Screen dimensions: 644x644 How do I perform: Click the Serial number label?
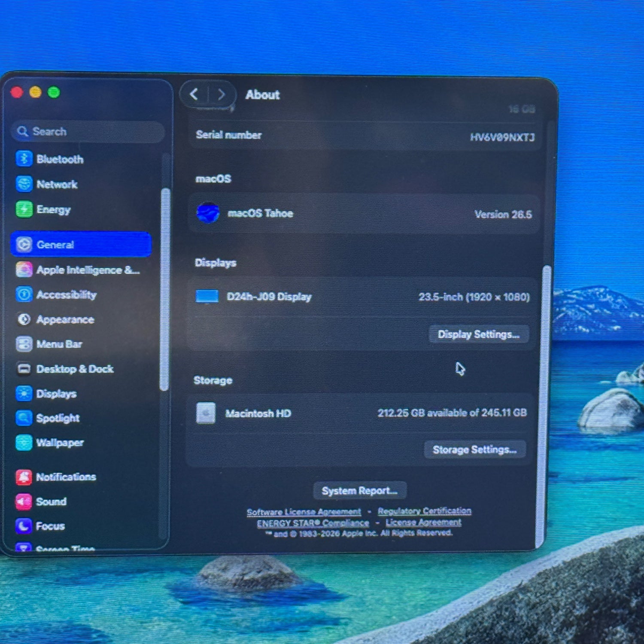pyautogui.click(x=229, y=135)
